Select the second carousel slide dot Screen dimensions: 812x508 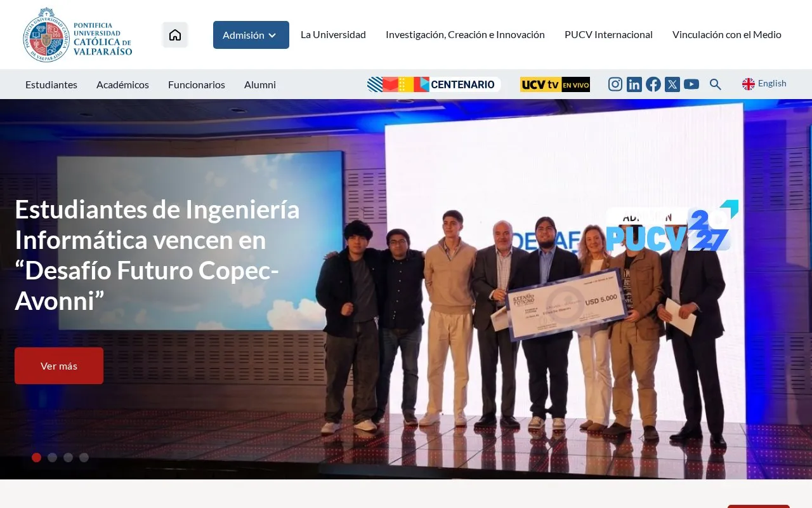point(52,457)
